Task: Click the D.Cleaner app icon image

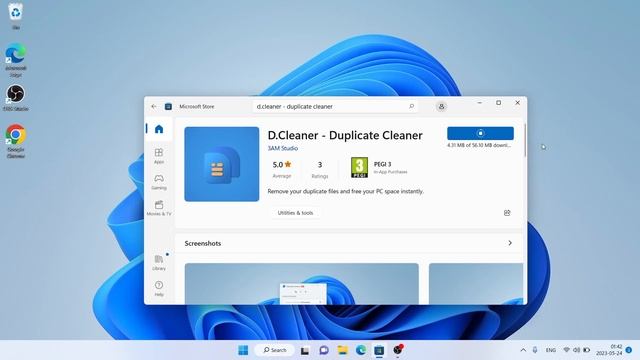Action: click(222, 164)
